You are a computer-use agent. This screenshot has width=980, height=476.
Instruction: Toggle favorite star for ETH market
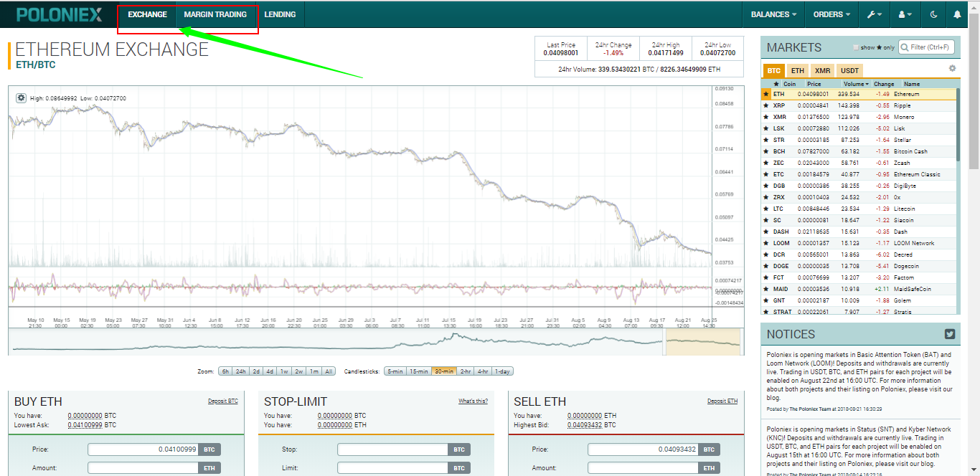(x=766, y=94)
